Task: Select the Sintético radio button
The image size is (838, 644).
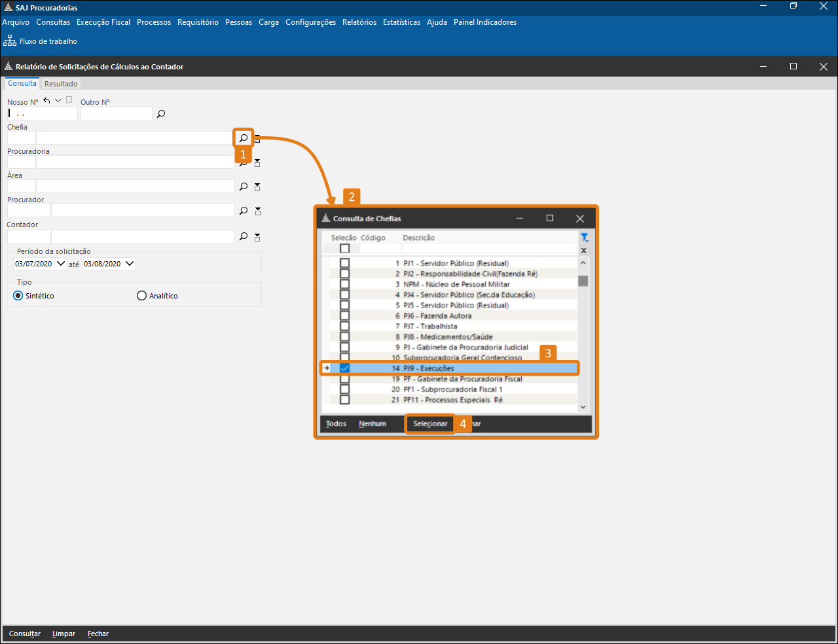Action: pos(18,296)
